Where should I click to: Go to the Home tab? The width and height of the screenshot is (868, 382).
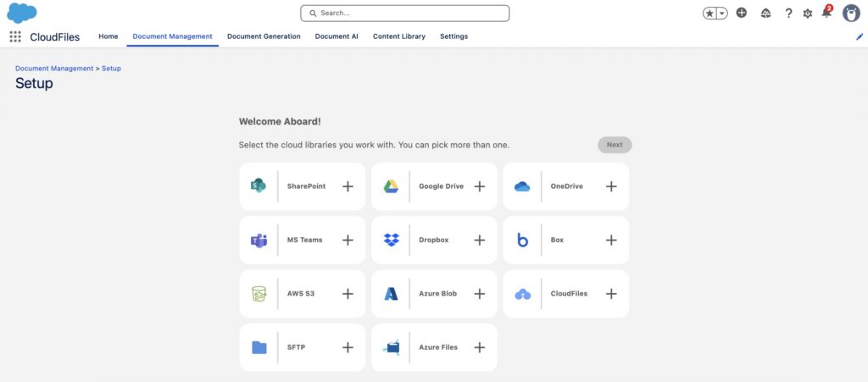tap(108, 36)
